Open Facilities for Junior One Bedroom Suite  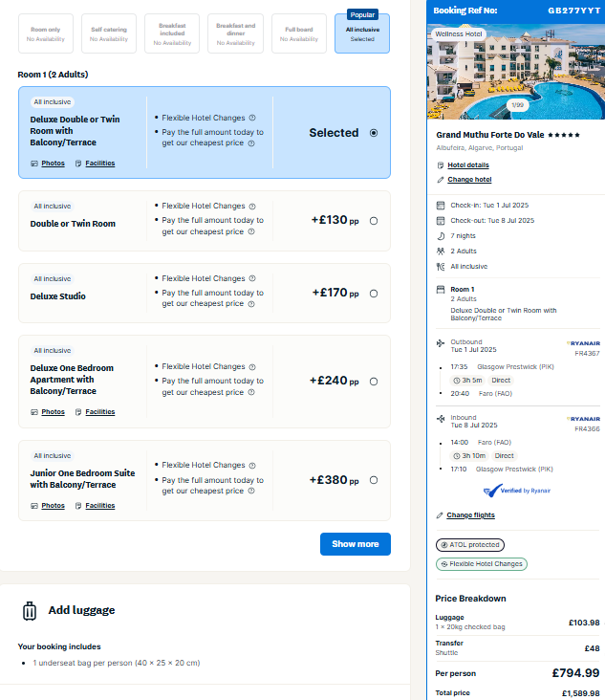(100, 505)
